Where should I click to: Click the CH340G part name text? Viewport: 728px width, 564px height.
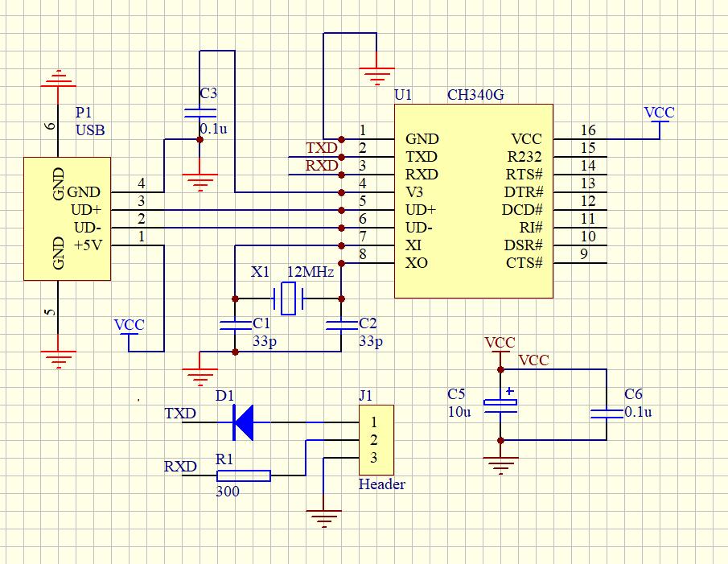click(x=475, y=95)
